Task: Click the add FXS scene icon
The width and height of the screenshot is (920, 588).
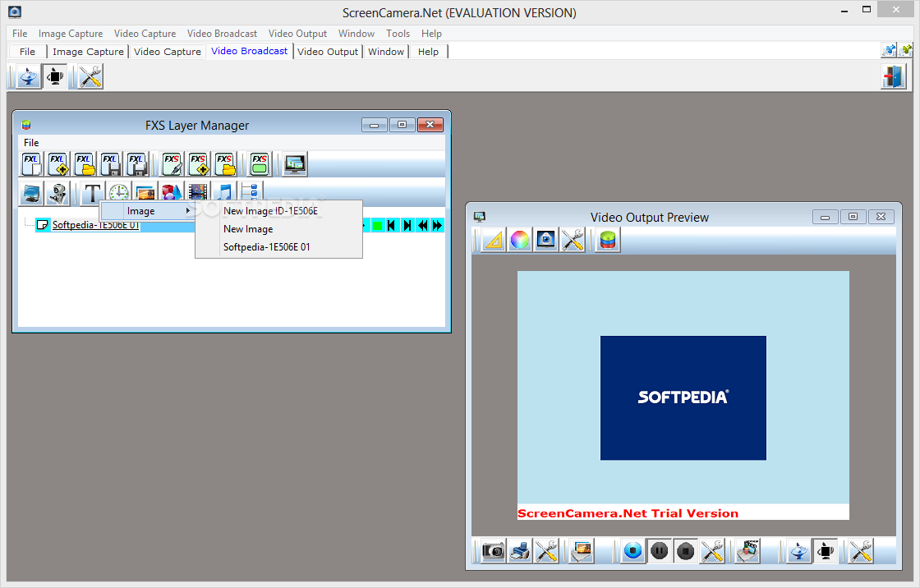Action: 198,164
